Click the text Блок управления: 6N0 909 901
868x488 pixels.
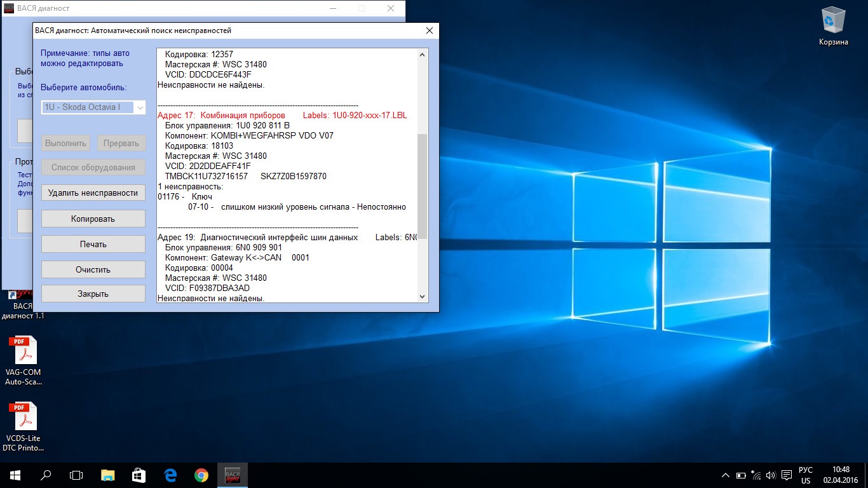223,247
